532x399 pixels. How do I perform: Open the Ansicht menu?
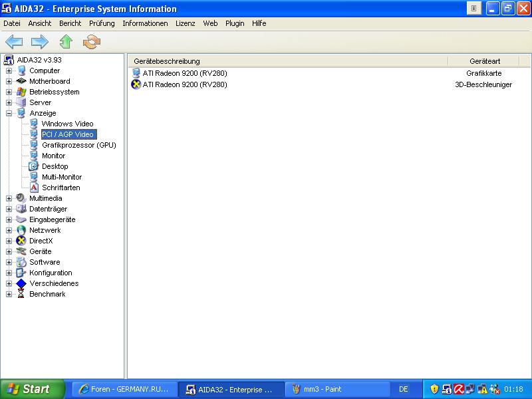point(40,23)
